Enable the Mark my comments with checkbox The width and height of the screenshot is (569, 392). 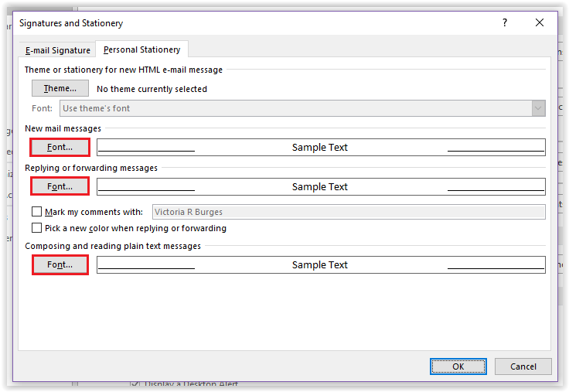[36, 212]
